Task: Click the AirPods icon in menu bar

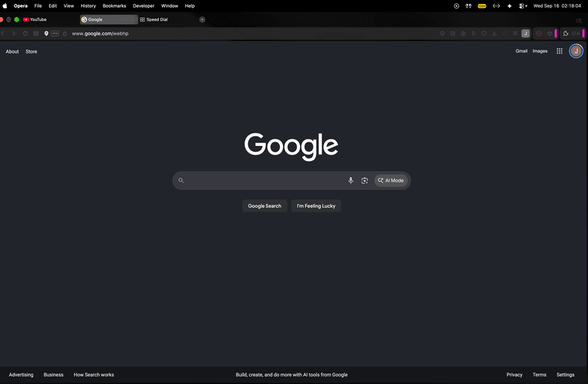Action: [x=468, y=6]
